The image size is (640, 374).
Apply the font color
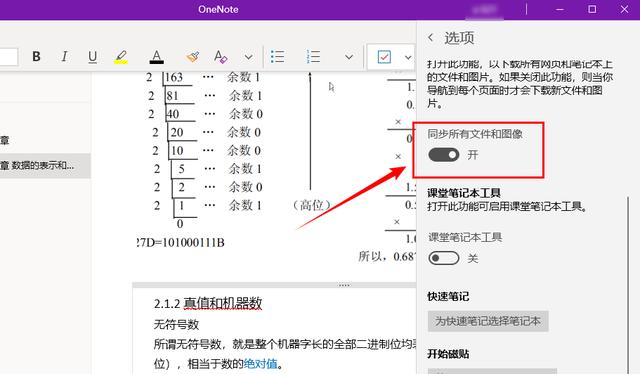(157, 57)
